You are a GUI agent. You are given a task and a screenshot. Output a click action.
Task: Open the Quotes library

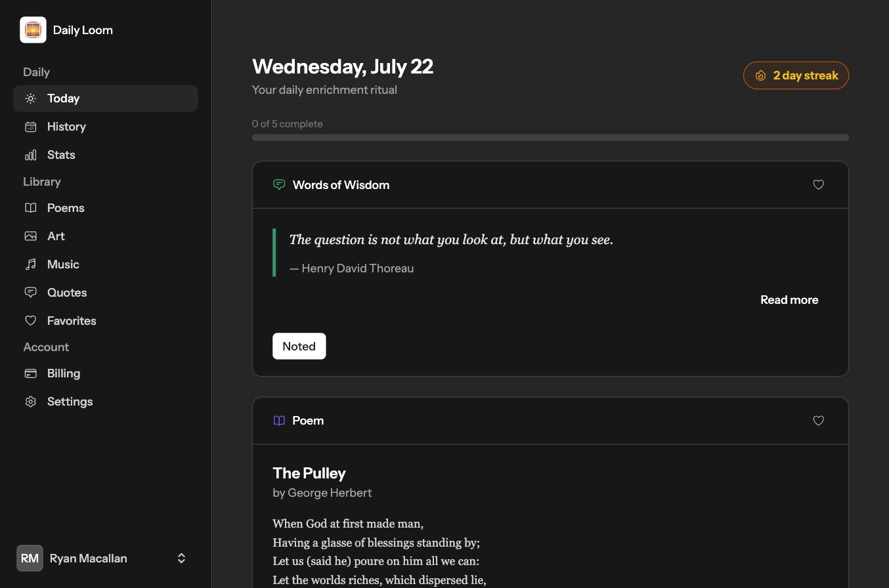tap(106, 293)
